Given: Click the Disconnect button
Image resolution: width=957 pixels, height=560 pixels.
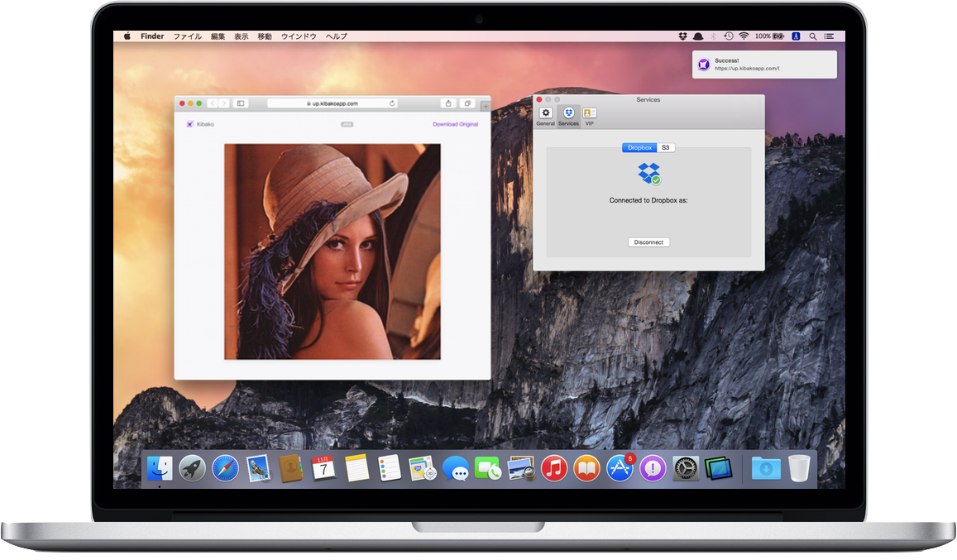Looking at the screenshot, I should pyautogui.click(x=648, y=242).
